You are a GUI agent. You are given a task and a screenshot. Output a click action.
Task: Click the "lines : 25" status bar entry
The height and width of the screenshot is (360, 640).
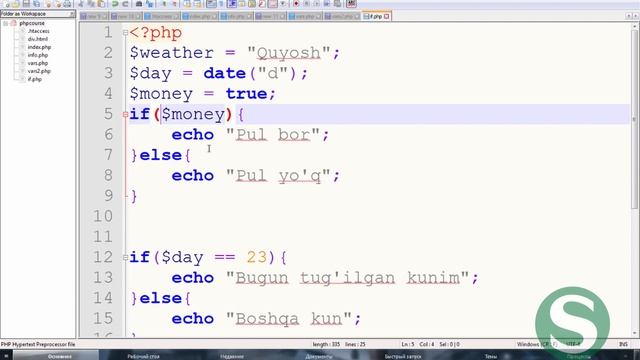(355, 344)
